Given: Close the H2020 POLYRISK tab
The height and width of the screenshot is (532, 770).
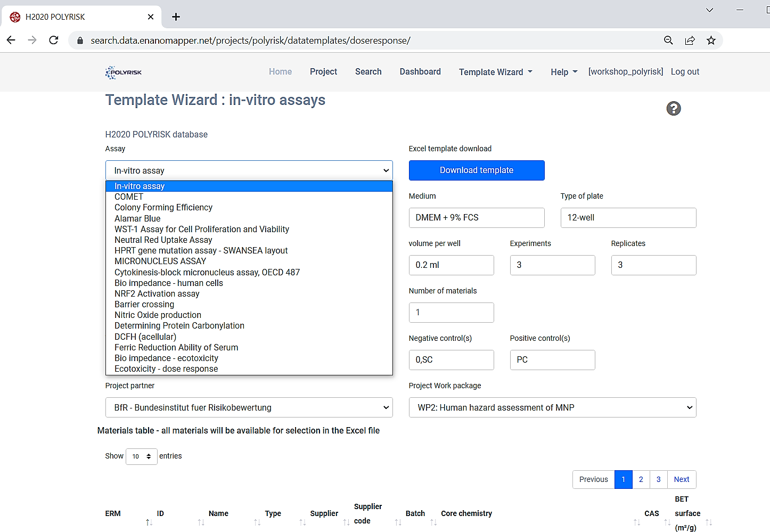Looking at the screenshot, I should click(151, 17).
